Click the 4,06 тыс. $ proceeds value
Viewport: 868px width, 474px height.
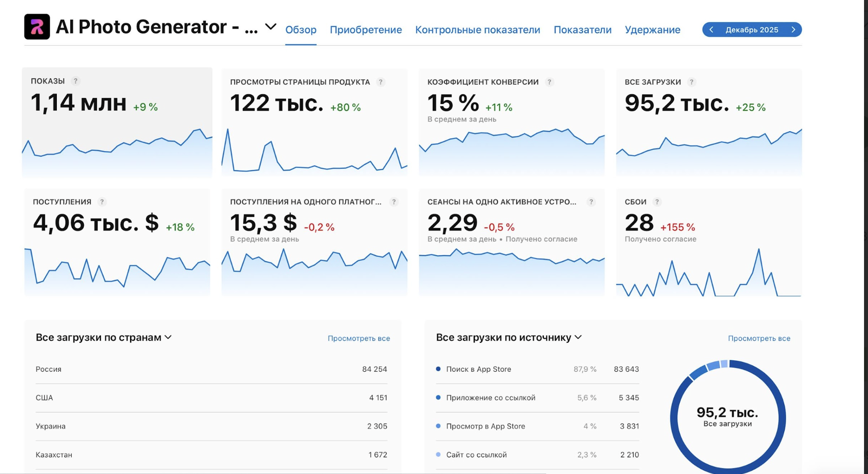(x=96, y=222)
